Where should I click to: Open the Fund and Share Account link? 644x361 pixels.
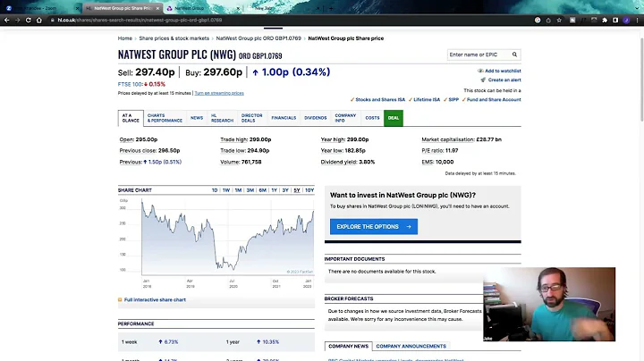click(492, 100)
